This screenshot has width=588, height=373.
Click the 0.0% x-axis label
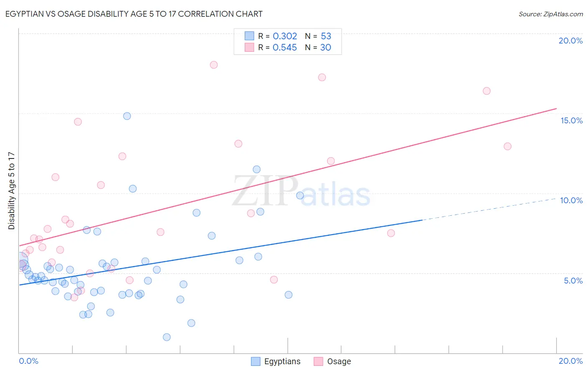tap(28, 361)
